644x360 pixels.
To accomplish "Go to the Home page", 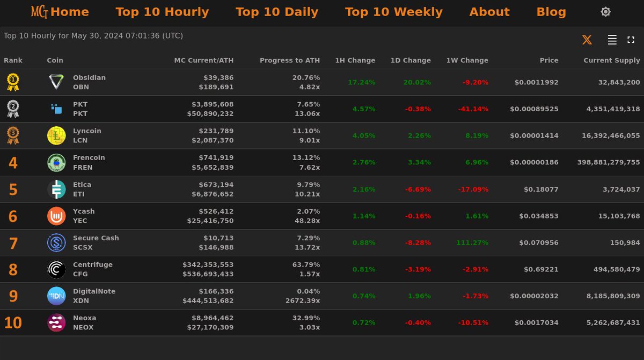I will [70, 12].
